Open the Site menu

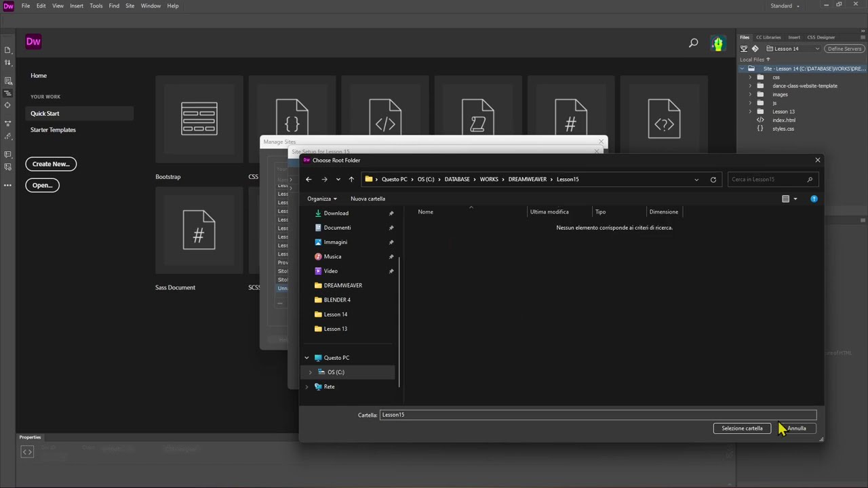click(130, 6)
